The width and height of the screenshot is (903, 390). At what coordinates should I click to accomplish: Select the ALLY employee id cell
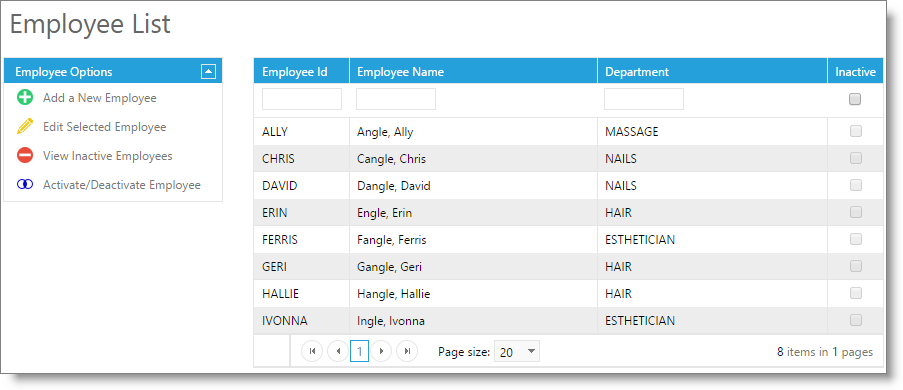click(301, 132)
